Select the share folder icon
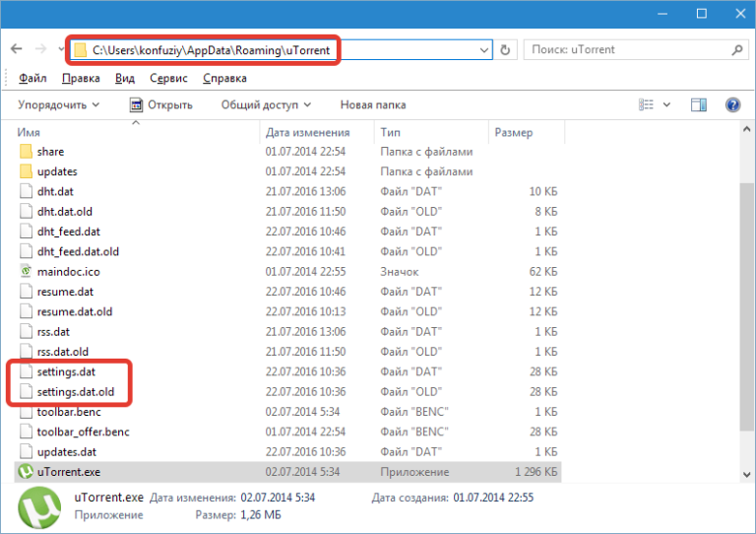This screenshot has height=534, width=756. pyautogui.click(x=26, y=152)
